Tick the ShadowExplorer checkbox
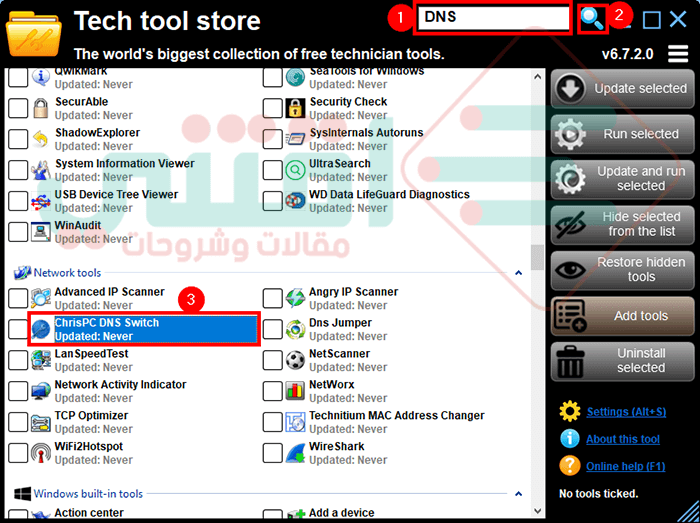This screenshot has width=700, height=523. (x=18, y=139)
